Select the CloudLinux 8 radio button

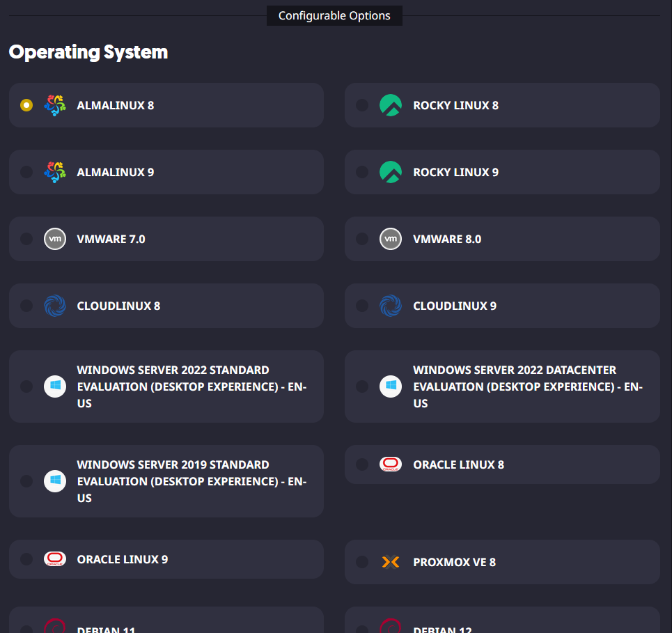(x=26, y=306)
